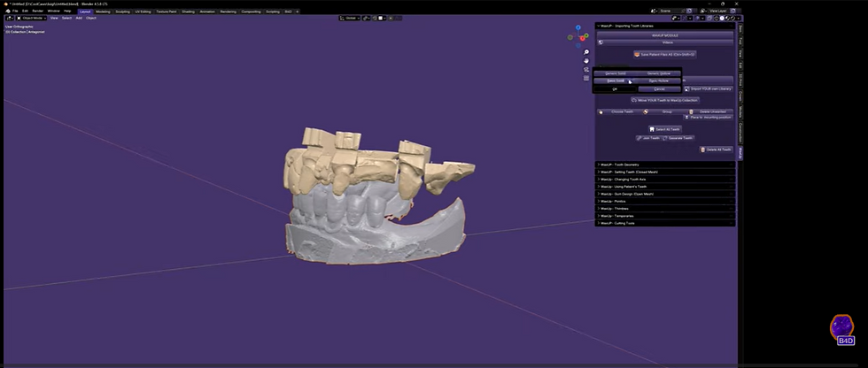
Task: Switch to the Sculpting workspace tab
Action: click(122, 11)
